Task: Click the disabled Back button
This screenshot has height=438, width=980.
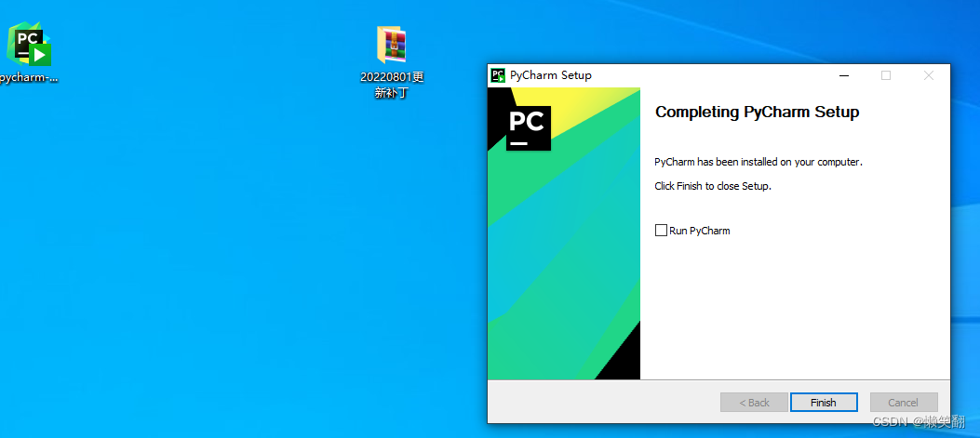Action: [x=754, y=403]
